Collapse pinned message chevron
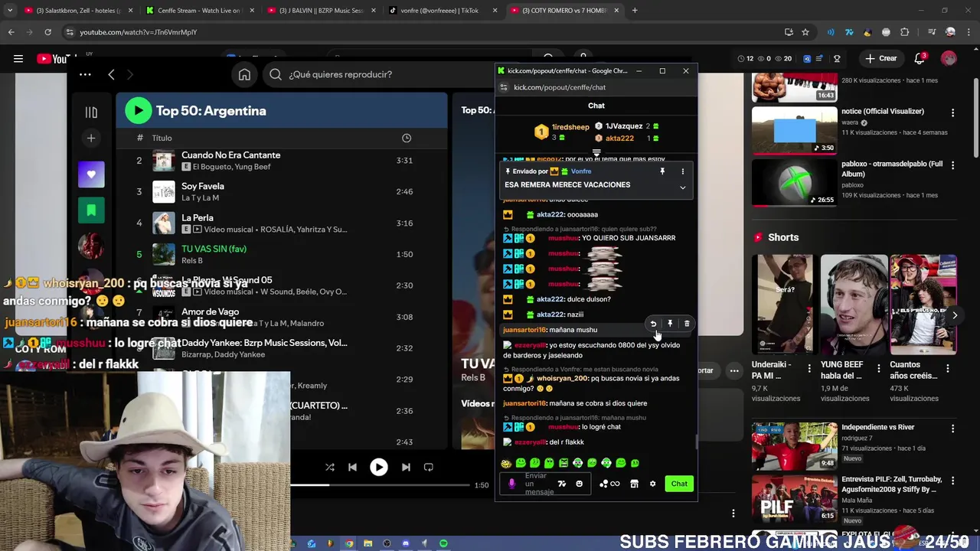Screen dimensions: 980x551 [683, 187]
